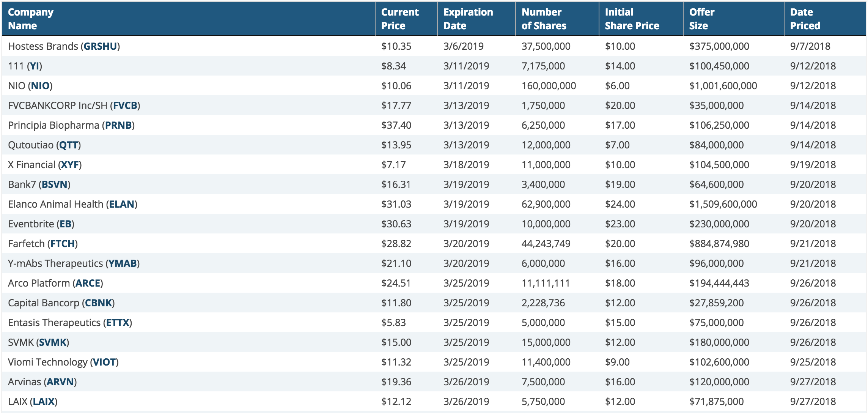Click YMAB ticker for Y-mAbs Therapeutics
This screenshot has width=868, height=413.
click(123, 263)
